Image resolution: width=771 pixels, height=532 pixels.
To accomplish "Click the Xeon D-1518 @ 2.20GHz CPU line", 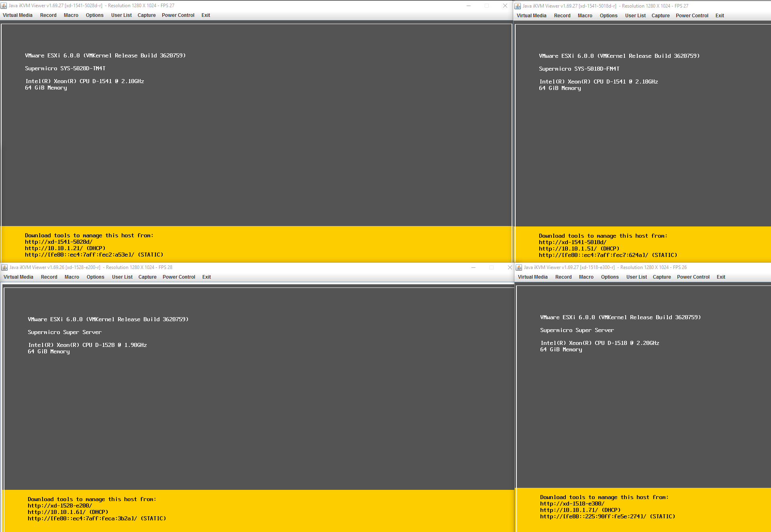I will point(600,343).
